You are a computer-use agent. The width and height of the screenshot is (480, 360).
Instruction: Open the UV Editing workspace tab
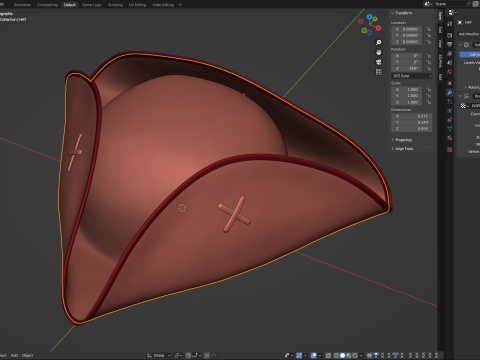pos(137,5)
